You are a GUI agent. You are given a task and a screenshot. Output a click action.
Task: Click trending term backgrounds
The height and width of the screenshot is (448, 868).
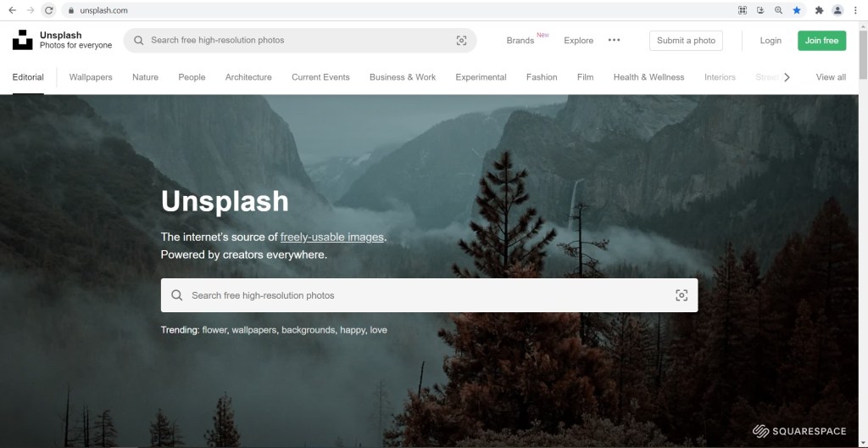point(308,330)
